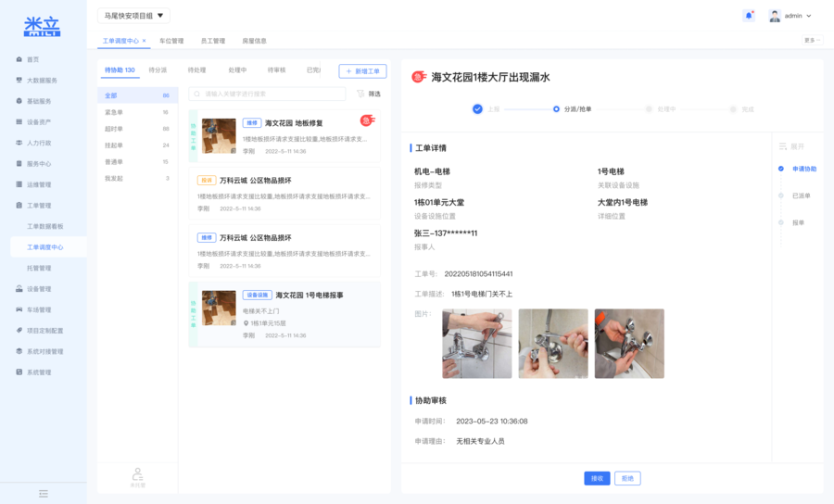Filter list by 紧急单
This screenshot has height=504, width=834.
[137, 112]
